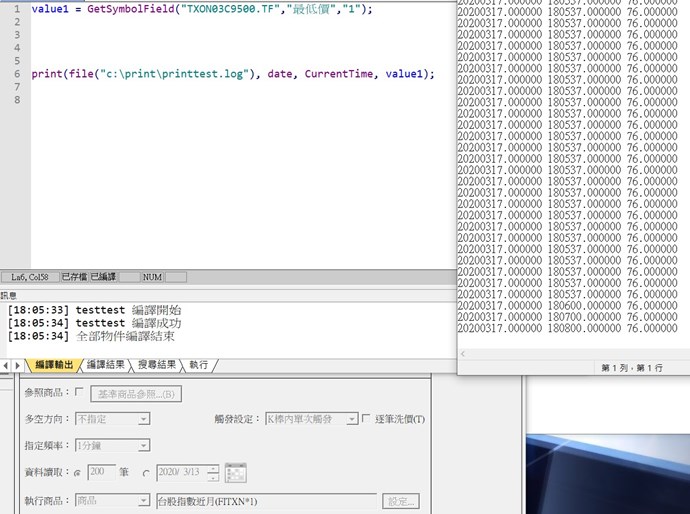Screen dimensions: 690x514
Task: Click the tab scroll right arrow
Action: (17, 366)
